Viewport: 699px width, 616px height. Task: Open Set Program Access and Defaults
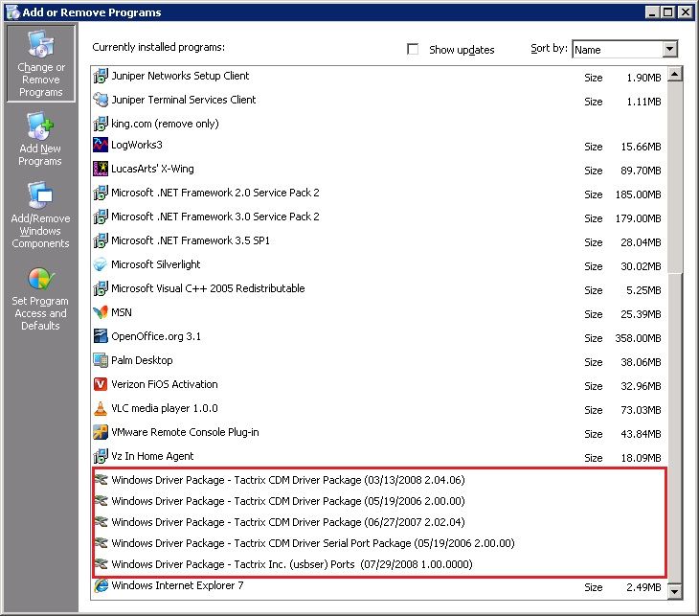click(40, 298)
